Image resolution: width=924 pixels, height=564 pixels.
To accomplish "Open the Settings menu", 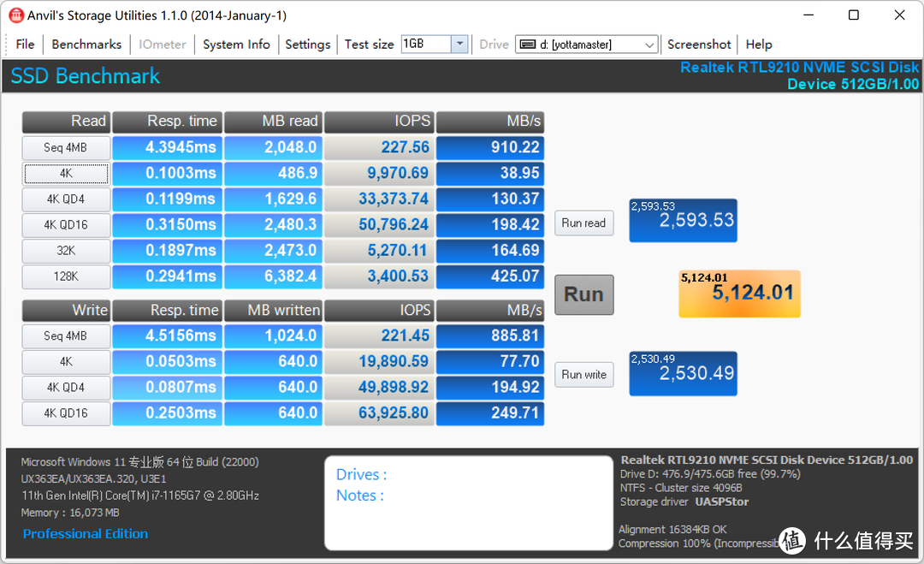I will pos(307,45).
